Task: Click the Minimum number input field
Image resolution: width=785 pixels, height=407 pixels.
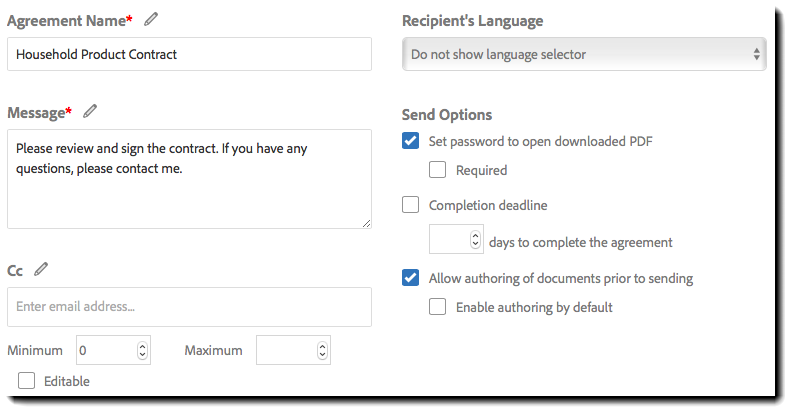Action: (105, 350)
